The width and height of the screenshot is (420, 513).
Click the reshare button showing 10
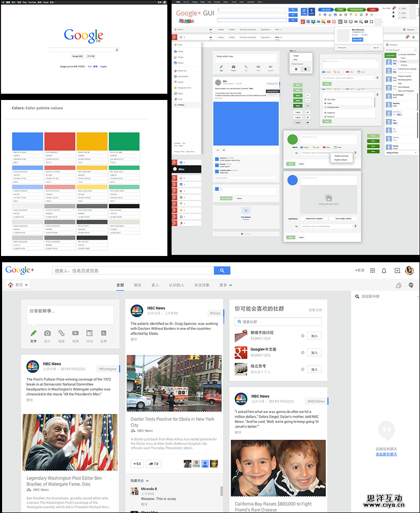154,464
